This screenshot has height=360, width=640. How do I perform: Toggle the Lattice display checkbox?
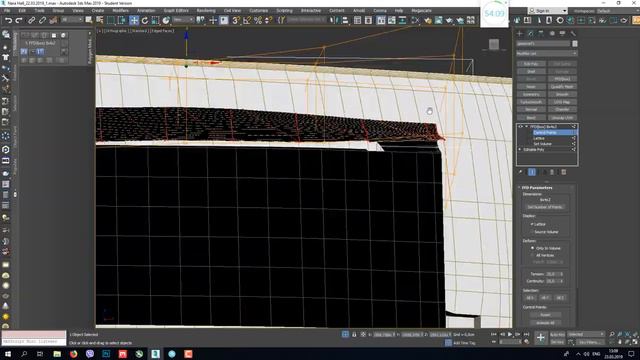532,224
